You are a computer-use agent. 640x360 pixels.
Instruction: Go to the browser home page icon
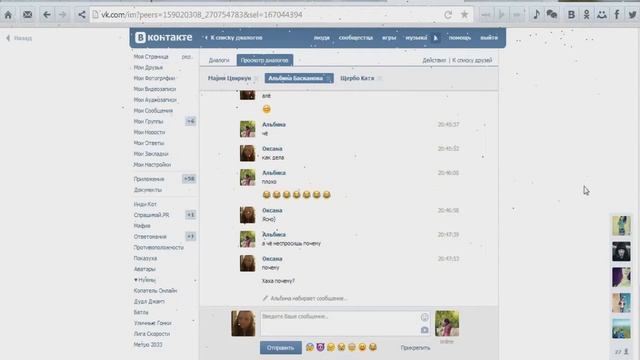[x=8, y=15]
